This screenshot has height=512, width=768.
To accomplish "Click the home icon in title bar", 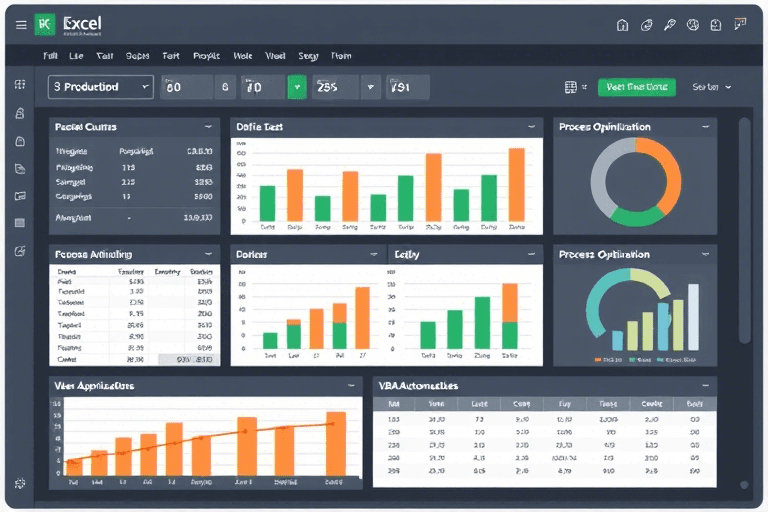I will click(622, 25).
